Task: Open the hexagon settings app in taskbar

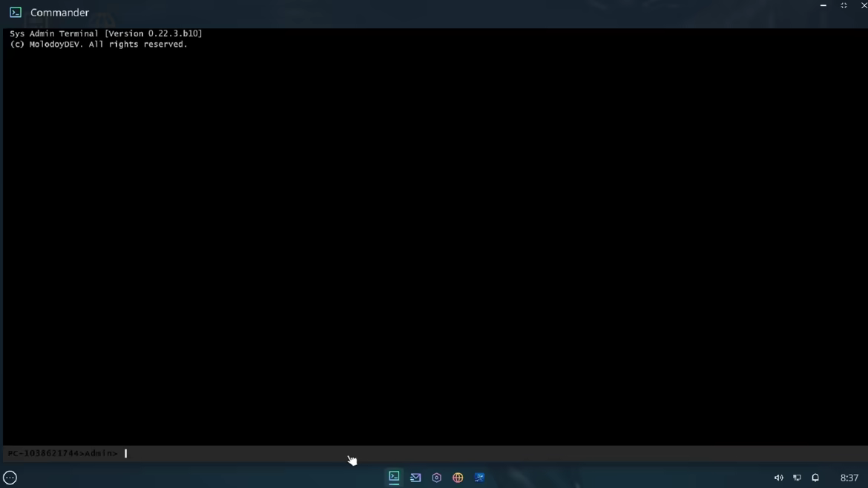Action: pos(437,478)
